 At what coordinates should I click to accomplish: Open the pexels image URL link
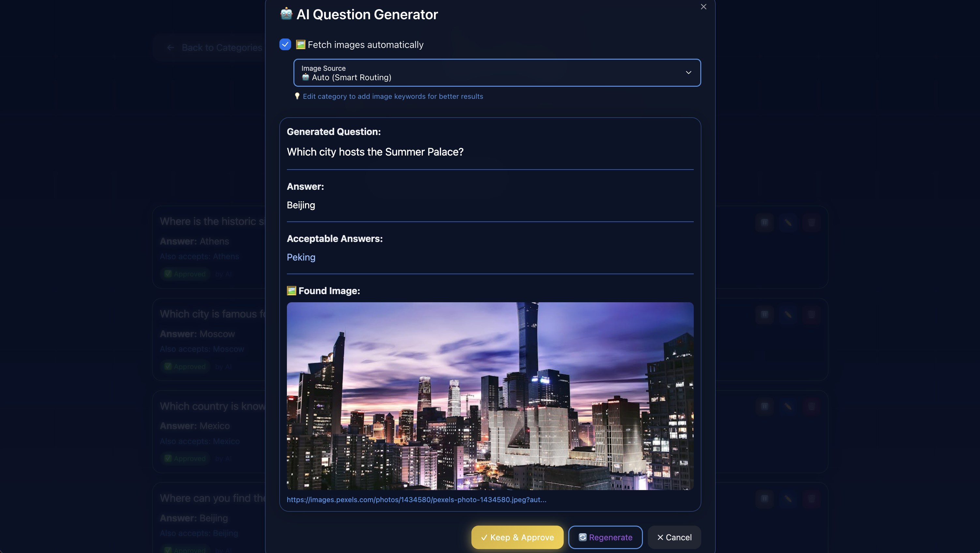416,500
